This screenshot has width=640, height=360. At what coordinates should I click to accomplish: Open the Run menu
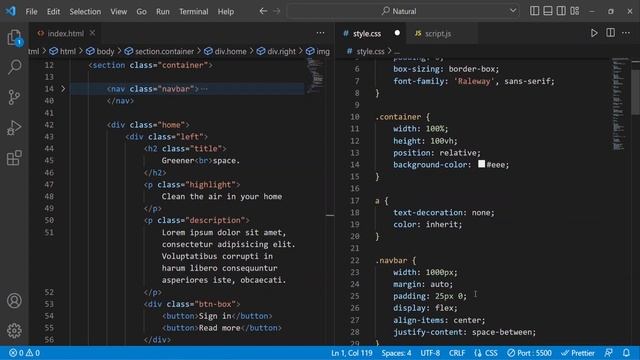tap(162, 11)
